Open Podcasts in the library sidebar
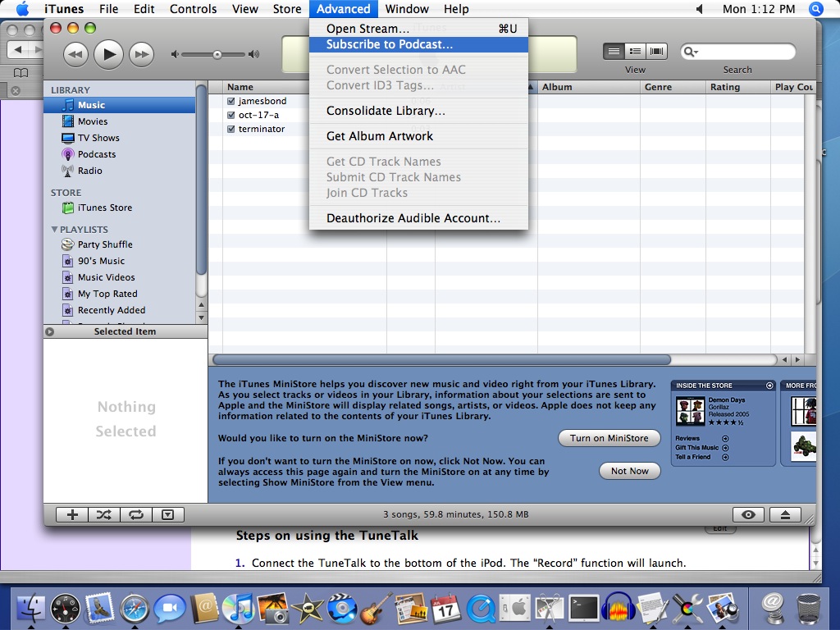 point(97,154)
